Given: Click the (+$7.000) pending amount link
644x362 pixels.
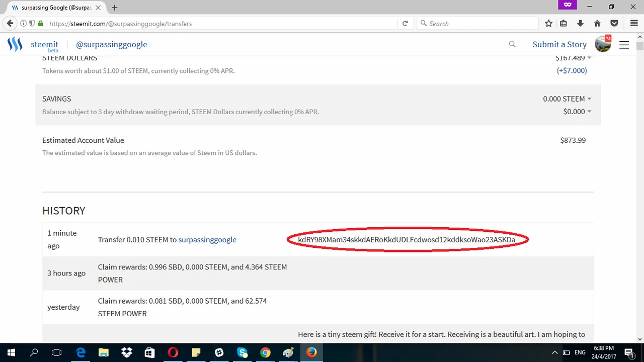Looking at the screenshot, I should click(x=572, y=70).
